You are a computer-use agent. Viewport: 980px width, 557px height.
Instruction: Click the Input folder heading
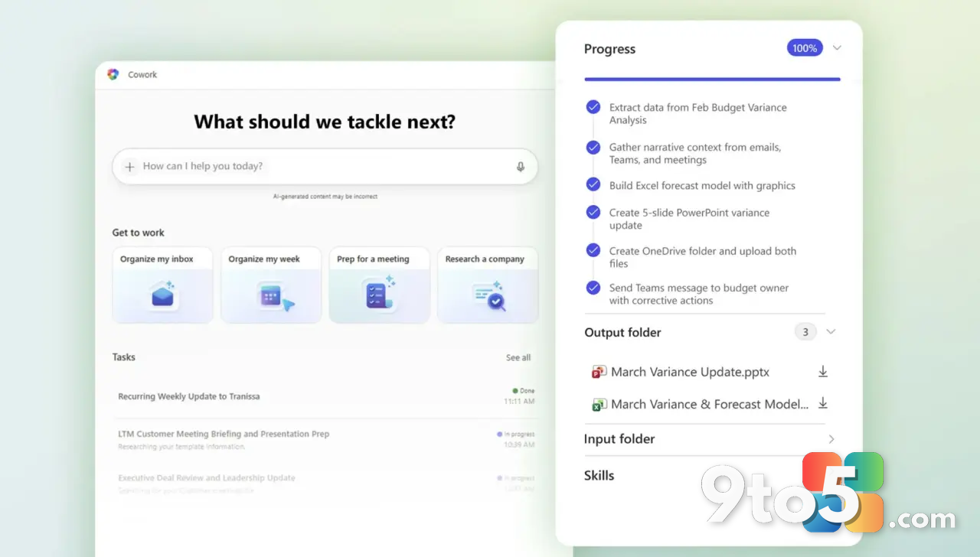(x=619, y=439)
